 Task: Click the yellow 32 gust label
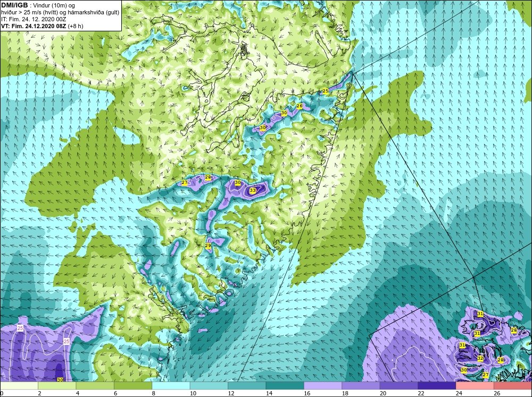[480, 358]
